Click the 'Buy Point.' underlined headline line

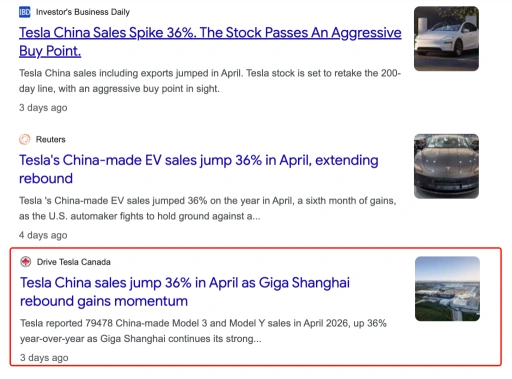(x=50, y=51)
